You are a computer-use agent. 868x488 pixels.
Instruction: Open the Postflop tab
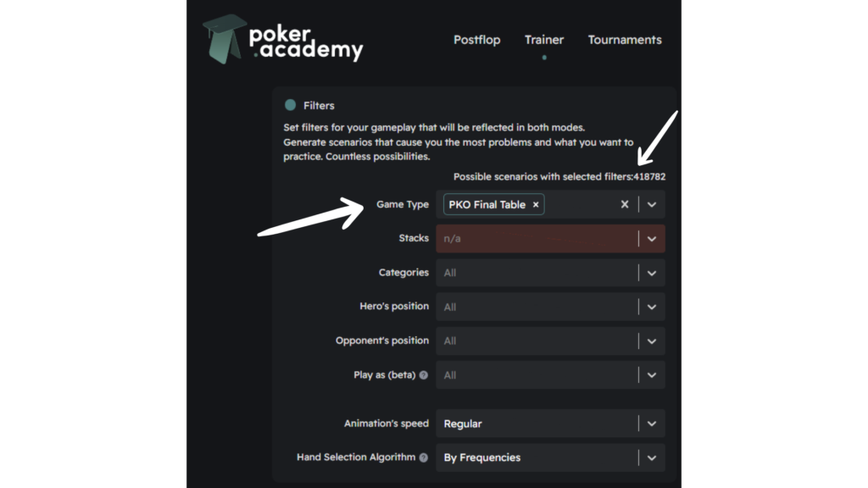click(476, 40)
